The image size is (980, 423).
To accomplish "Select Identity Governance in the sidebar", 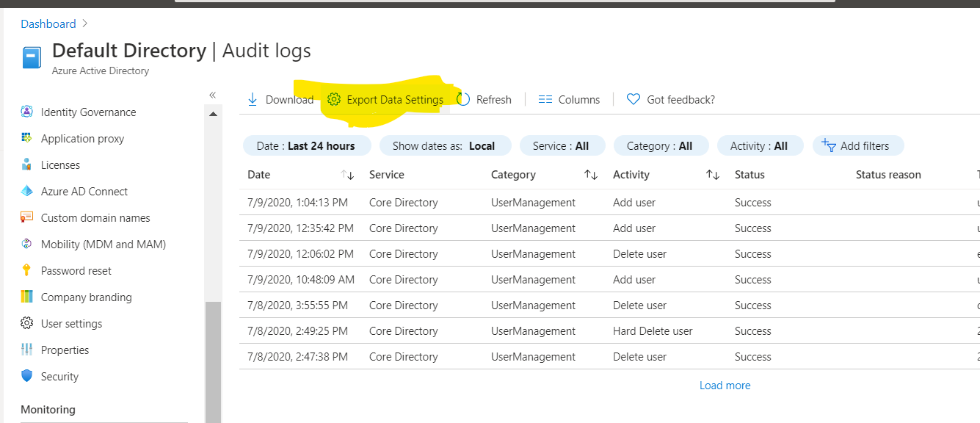I will (88, 112).
